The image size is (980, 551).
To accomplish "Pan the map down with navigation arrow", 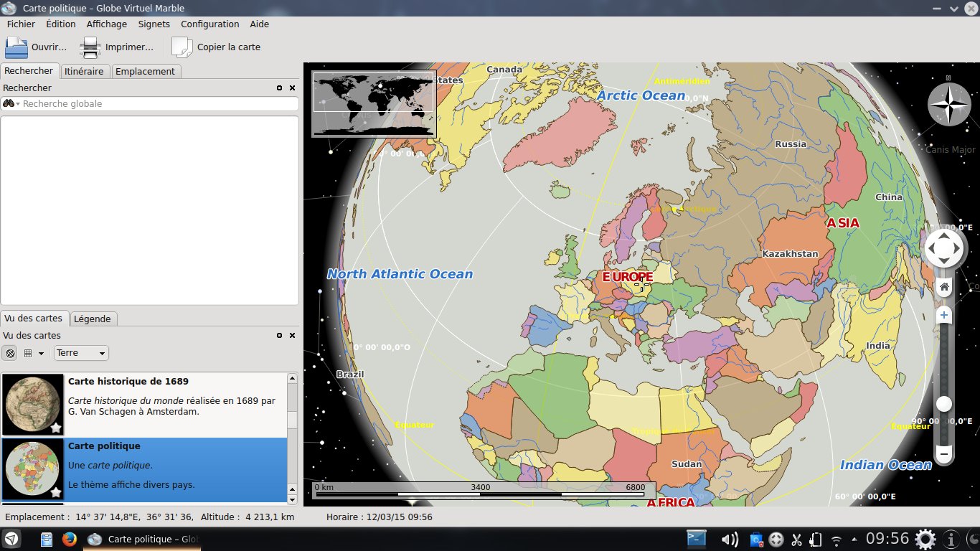I will [x=944, y=262].
